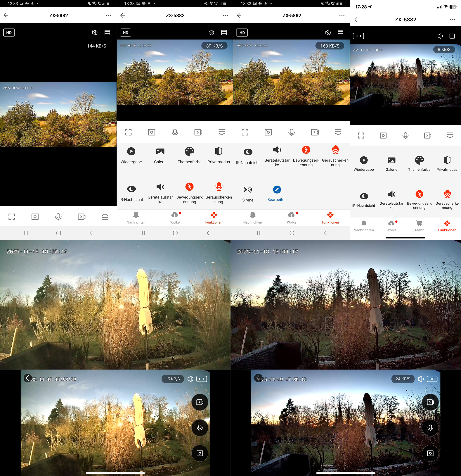461x476 pixels.
Task: Open Wiedergabe playback under 8 KB/S feed
Action: coord(363,160)
